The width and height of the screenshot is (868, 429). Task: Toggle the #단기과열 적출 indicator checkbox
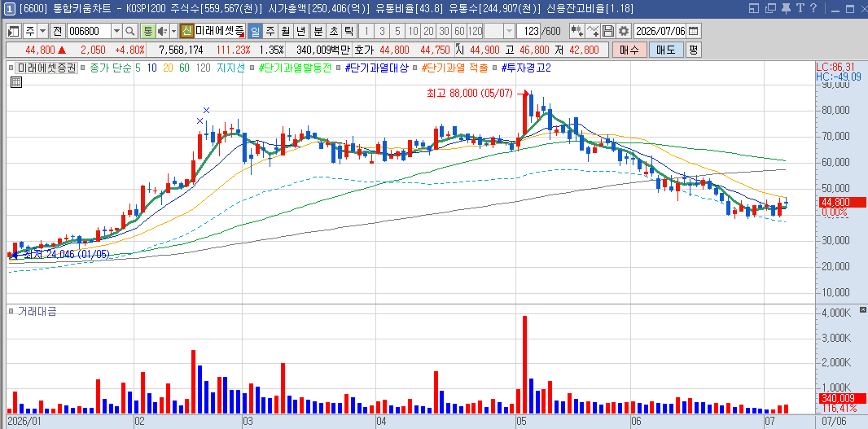coord(415,68)
